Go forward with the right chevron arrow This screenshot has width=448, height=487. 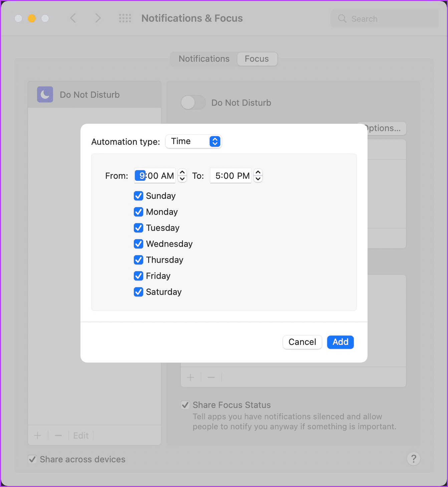click(x=97, y=18)
